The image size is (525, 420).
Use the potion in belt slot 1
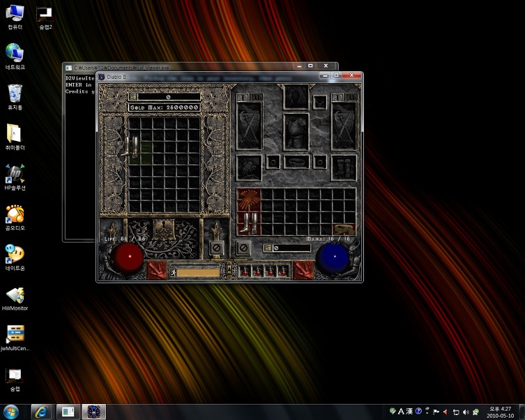(x=245, y=271)
